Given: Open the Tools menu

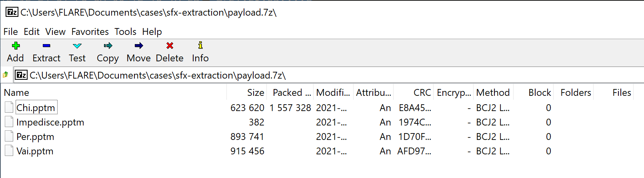Looking at the screenshot, I should [125, 32].
